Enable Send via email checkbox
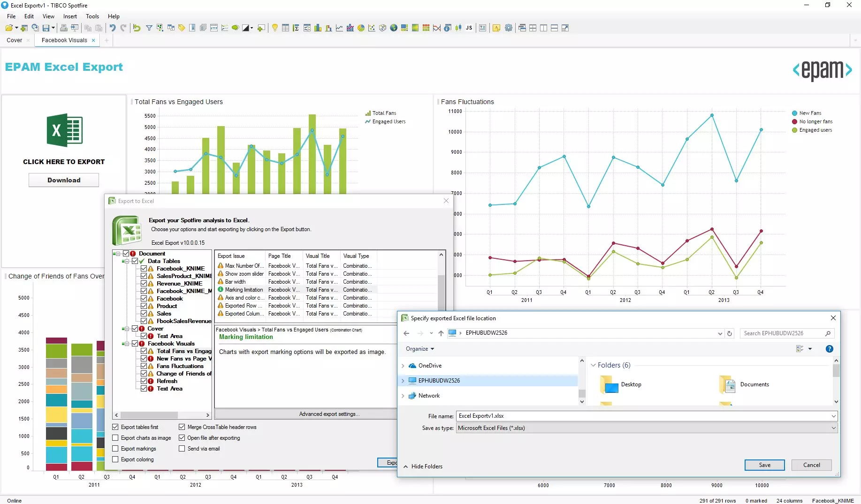This screenshot has height=504, width=861. pyautogui.click(x=182, y=449)
